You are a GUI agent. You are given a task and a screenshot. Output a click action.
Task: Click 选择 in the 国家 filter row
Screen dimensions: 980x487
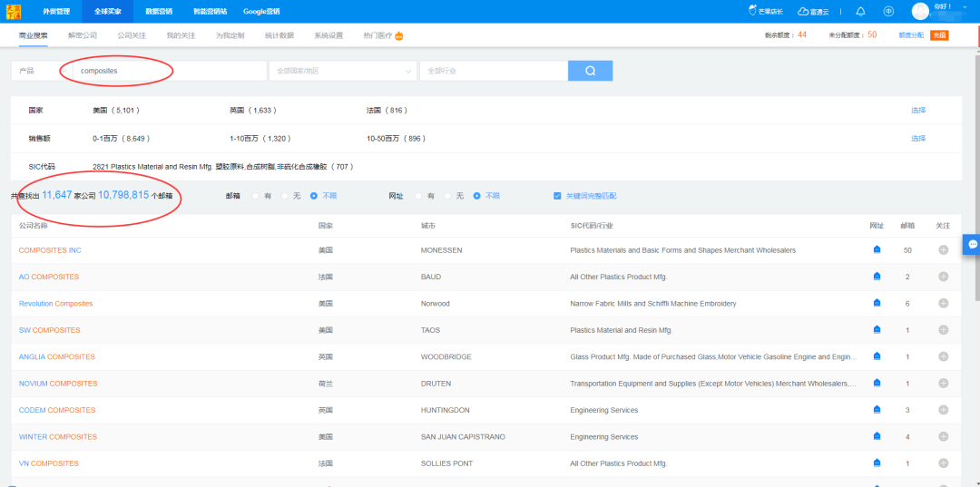(918, 110)
